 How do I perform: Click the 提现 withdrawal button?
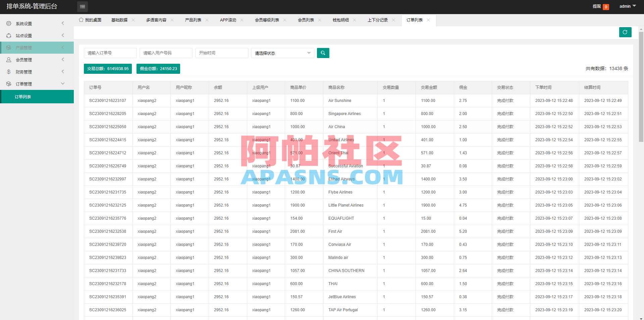click(x=599, y=6)
